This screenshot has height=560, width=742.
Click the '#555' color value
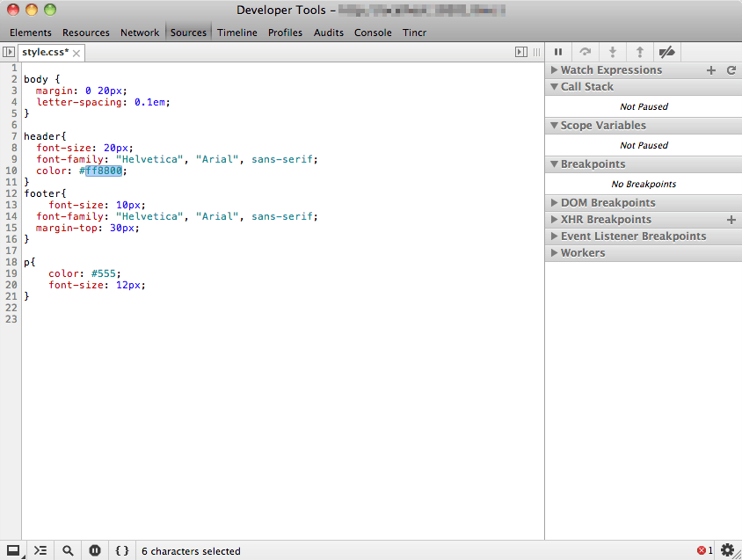coord(104,273)
